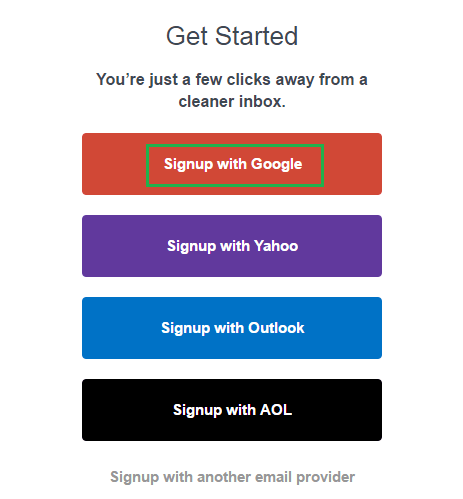Click the word AOL on the black button

[276, 410]
